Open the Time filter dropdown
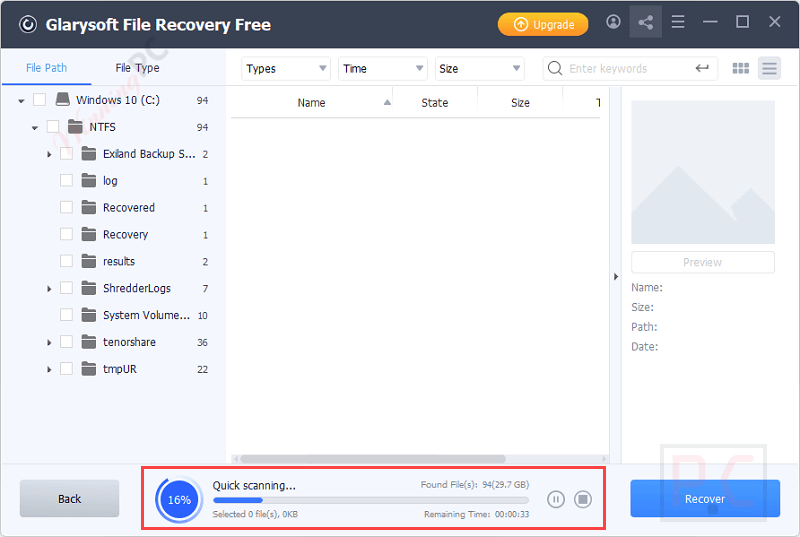 click(x=383, y=68)
